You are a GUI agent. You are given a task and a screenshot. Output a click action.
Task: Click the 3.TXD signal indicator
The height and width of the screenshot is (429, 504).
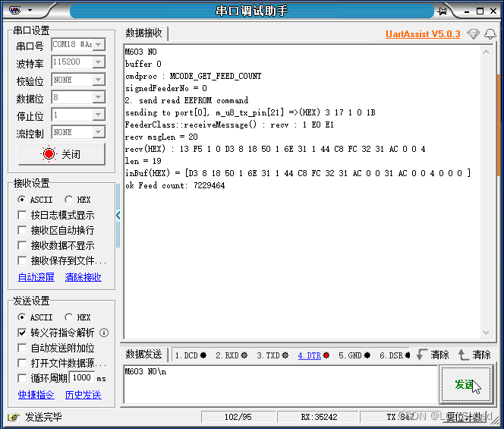click(x=272, y=355)
